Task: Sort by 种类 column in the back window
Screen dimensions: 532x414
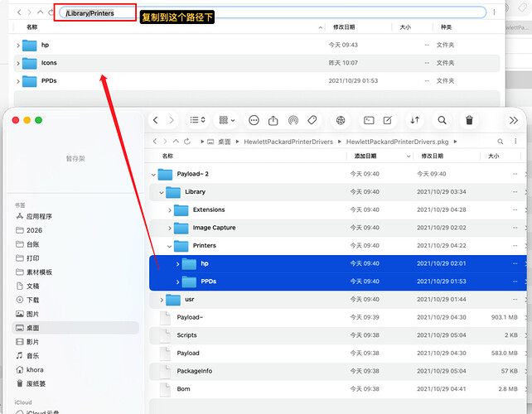Action: [x=446, y=27]
